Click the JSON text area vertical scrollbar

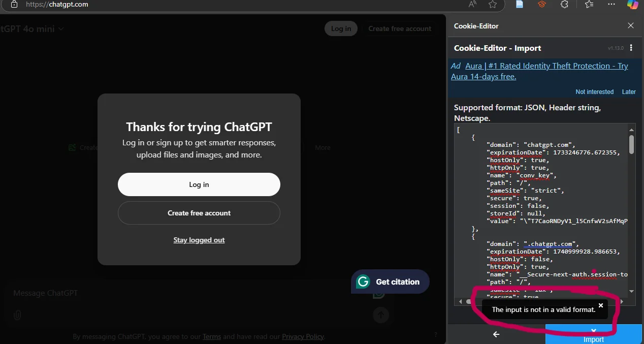pos(631,144)
